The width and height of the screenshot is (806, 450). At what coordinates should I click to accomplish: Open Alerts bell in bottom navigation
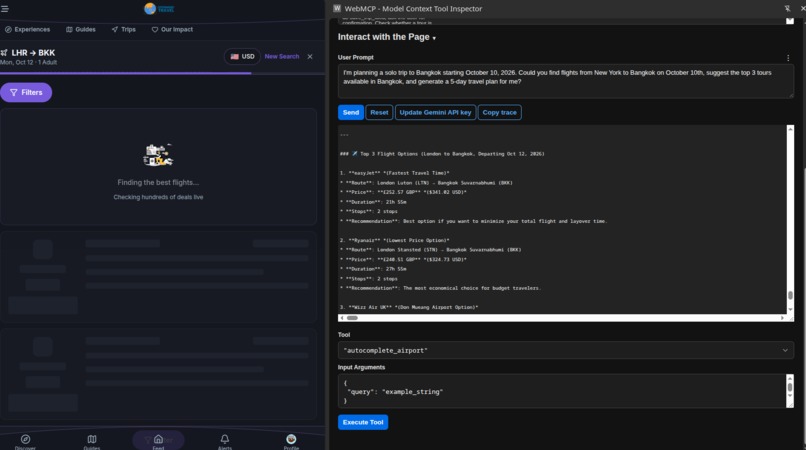[x=225, y=441]
